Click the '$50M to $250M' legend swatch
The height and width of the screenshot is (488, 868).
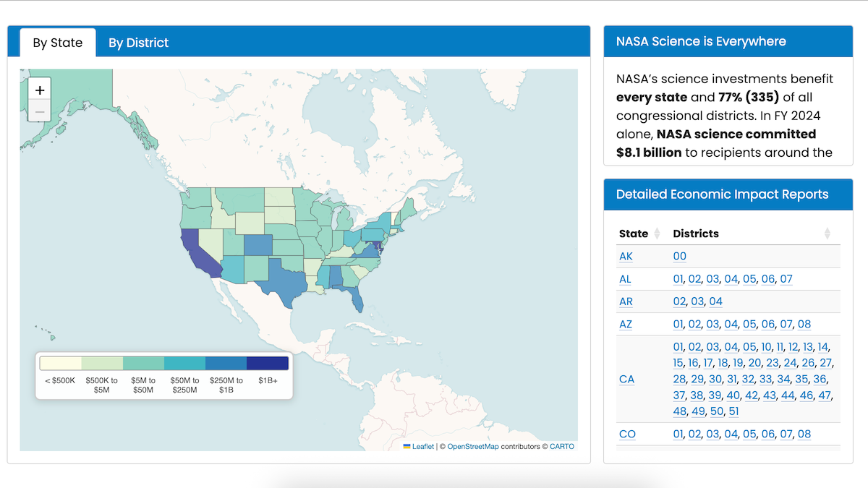tap(184, 363)
